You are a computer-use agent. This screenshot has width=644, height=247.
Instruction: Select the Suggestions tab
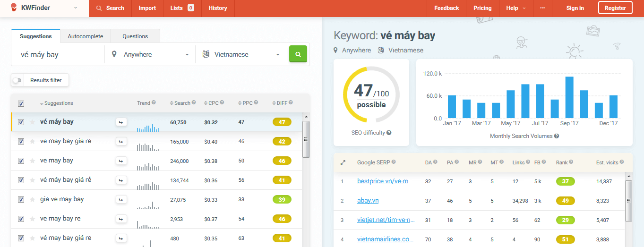36,36
